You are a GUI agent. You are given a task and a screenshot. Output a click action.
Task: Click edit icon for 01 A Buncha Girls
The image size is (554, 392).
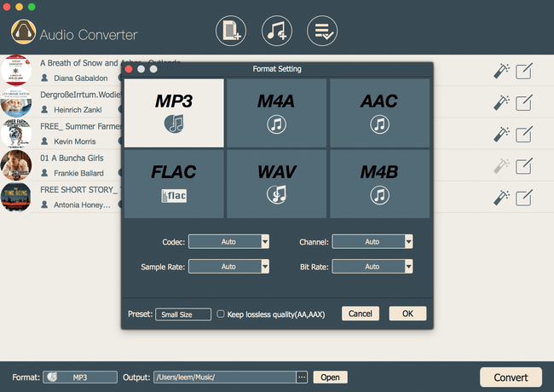coord(525,166)
